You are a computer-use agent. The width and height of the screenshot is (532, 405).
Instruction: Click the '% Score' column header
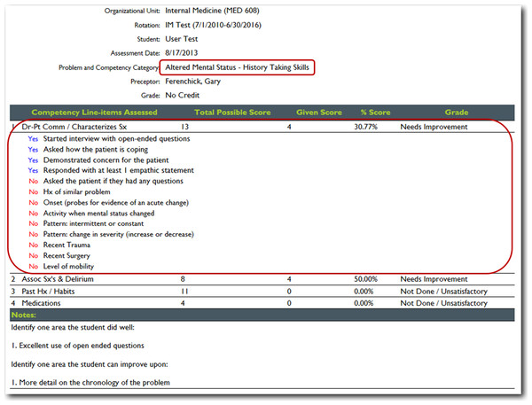[x=375, y=113]
